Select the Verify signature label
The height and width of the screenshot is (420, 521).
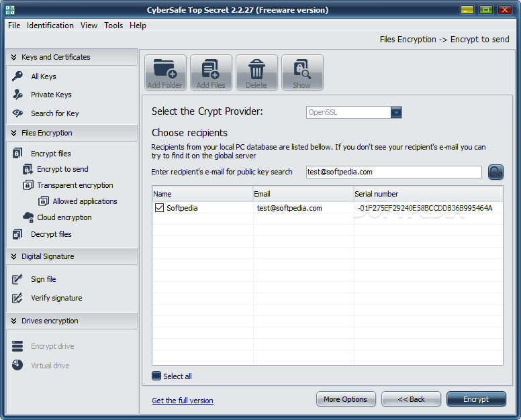(x=56, y=298)
